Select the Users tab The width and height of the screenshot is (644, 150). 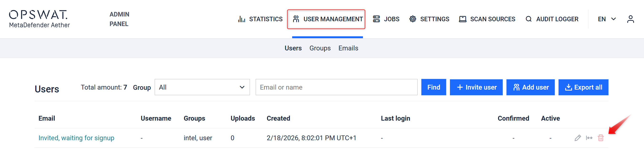pyautogui.click(x=293, y=48)
